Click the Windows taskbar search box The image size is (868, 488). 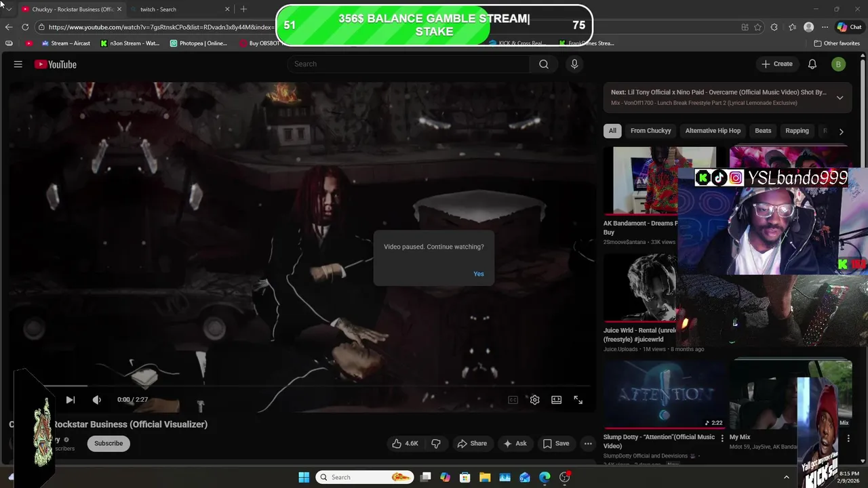click(364, 477)
